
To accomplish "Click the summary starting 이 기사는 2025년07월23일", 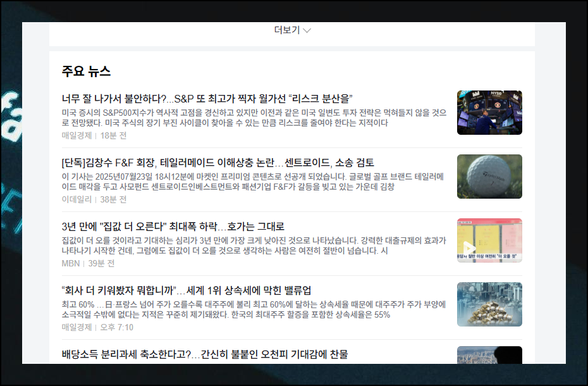I will point(253,182).
